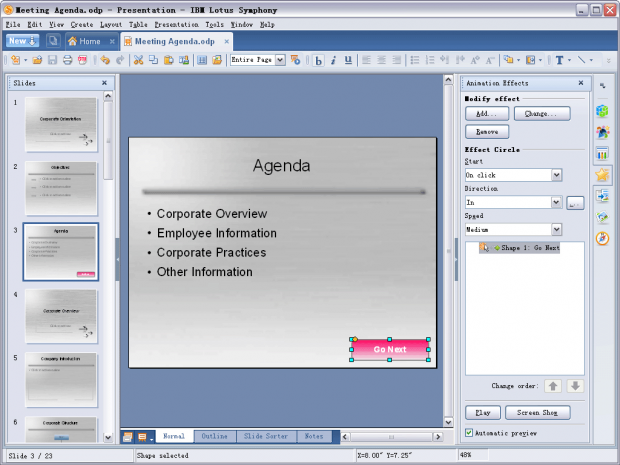
Task: Click the Undo icon in the toolbar
Action: tap(105, 60)
